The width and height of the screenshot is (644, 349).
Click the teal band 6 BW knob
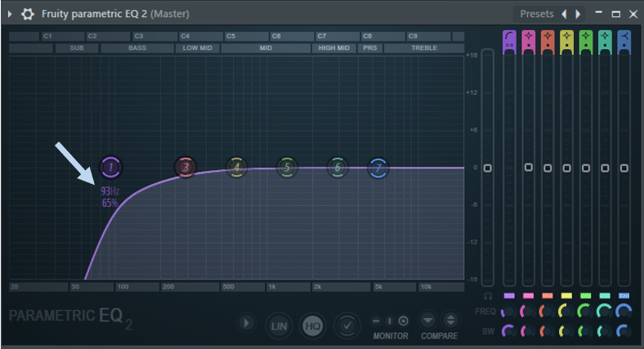[604, 330]
